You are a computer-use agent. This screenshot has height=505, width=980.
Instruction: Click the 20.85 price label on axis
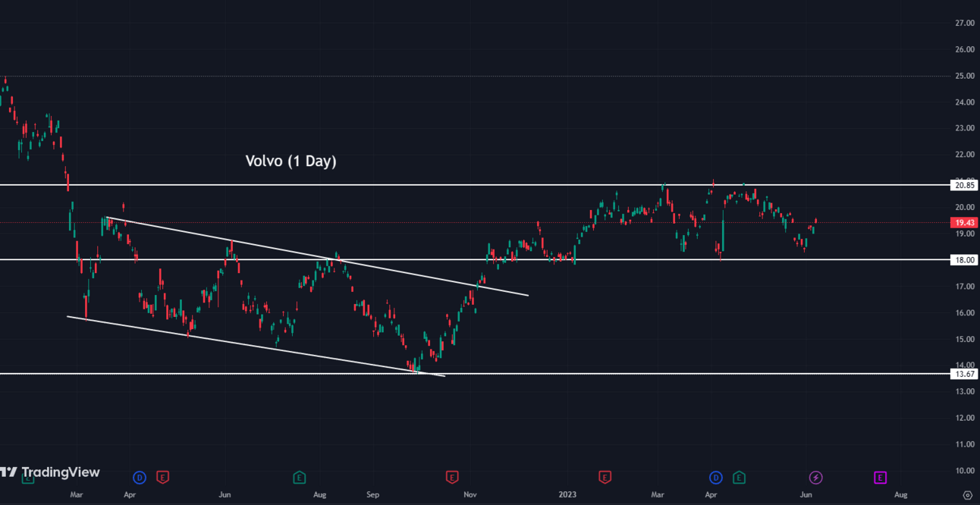[x=964, y=185]
